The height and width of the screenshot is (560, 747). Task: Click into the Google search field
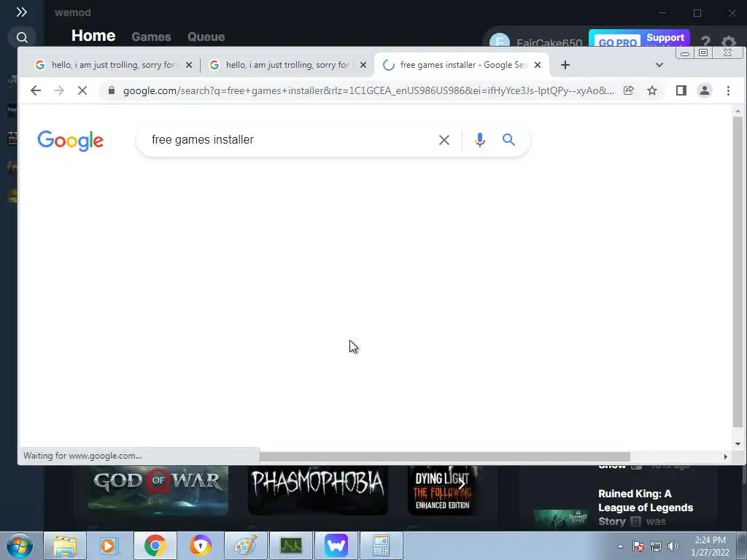click(290, 140)
